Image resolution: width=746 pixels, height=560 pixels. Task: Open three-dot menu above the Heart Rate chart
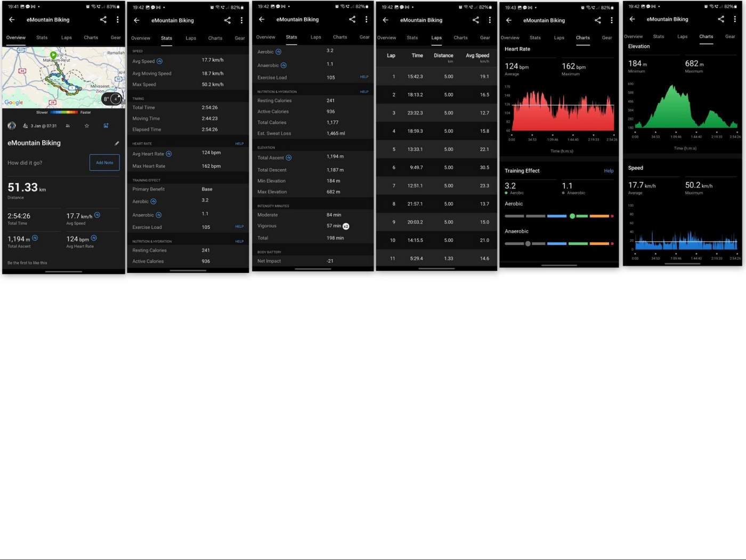[x=612, y=20]
